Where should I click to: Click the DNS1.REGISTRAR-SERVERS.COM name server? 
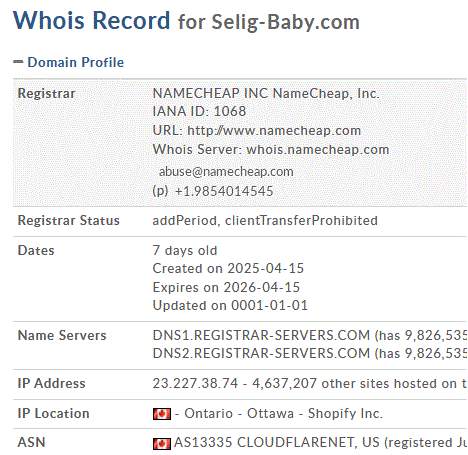(261, 335)
